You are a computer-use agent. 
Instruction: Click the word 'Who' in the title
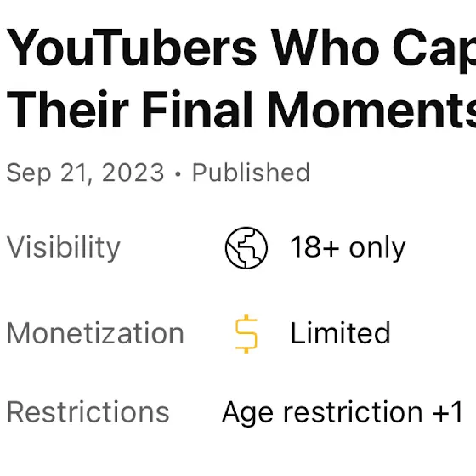click(x=325, y=48)
